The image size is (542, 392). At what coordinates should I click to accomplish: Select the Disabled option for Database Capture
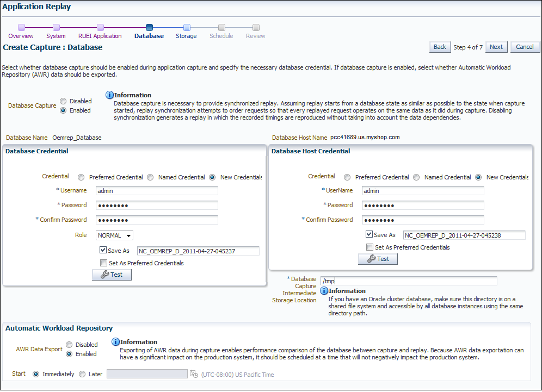tap(63, 101)
